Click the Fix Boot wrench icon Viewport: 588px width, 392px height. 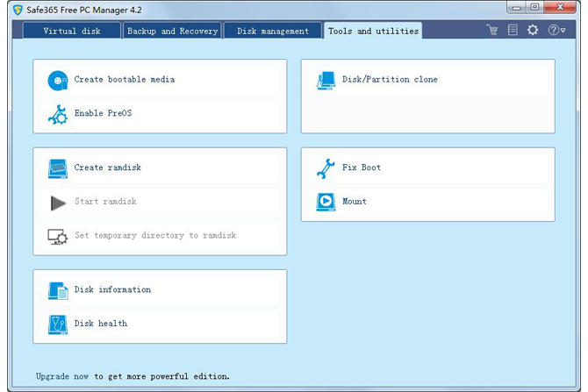point(326,168)
